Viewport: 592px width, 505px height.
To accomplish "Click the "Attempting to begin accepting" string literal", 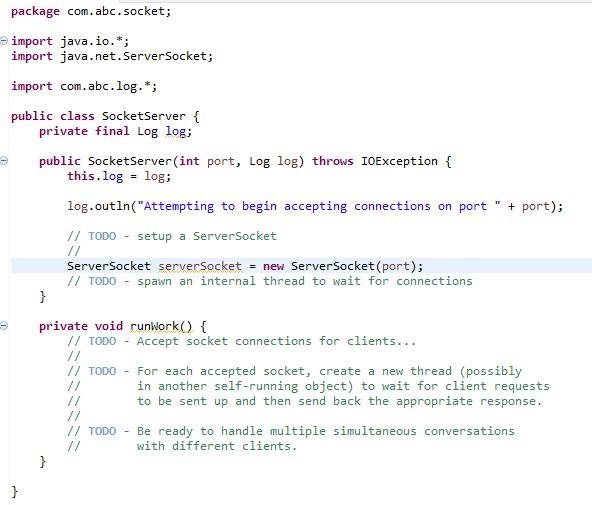I will click(x=319, y=206).
